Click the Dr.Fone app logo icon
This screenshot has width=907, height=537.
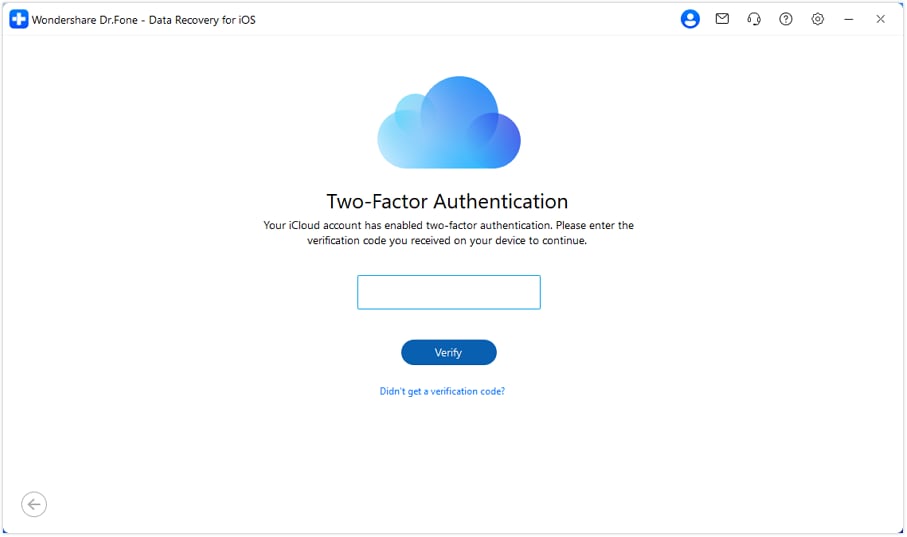19,19
